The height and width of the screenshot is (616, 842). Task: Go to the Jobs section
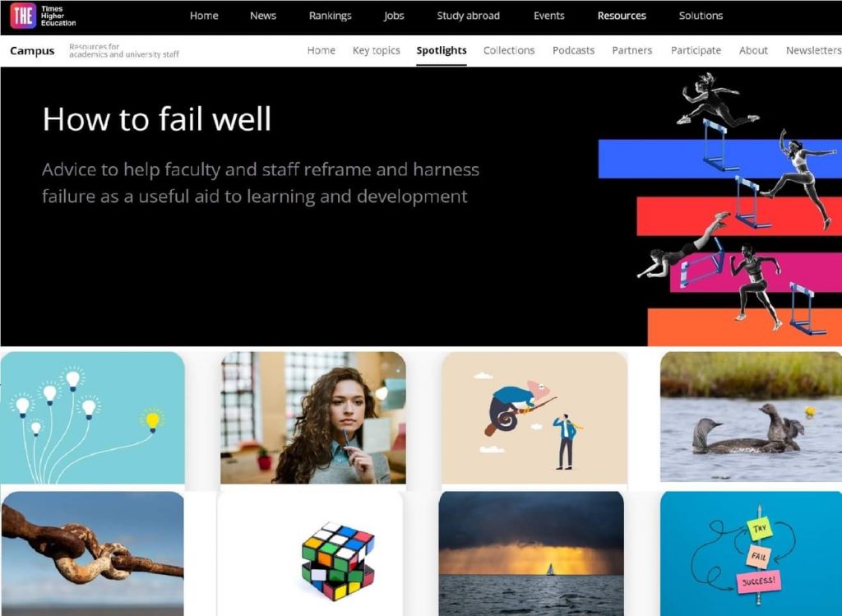tap(394, 16)
